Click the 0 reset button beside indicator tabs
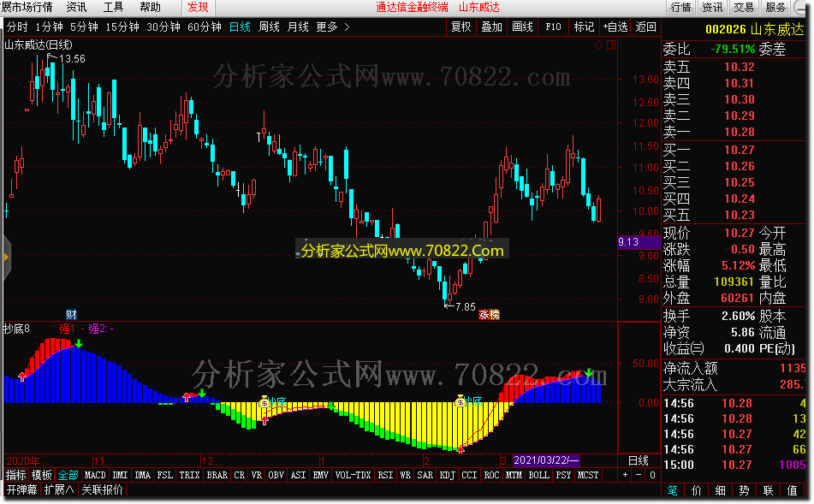Screen dimensions: 814x504 click(x=652, y=475)
